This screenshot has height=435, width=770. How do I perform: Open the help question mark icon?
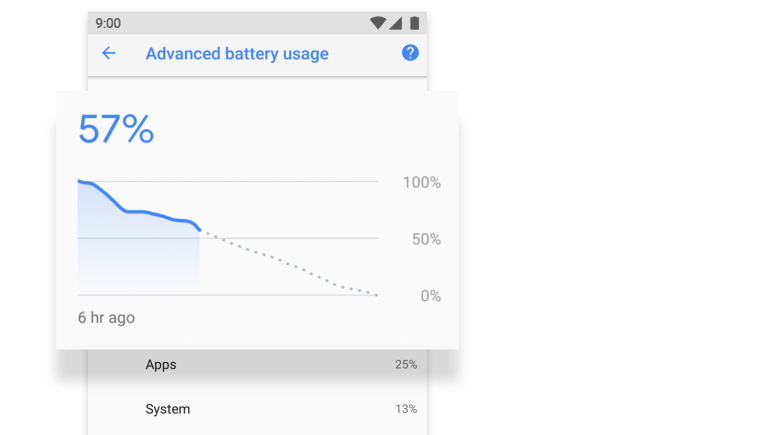(410, 53)
